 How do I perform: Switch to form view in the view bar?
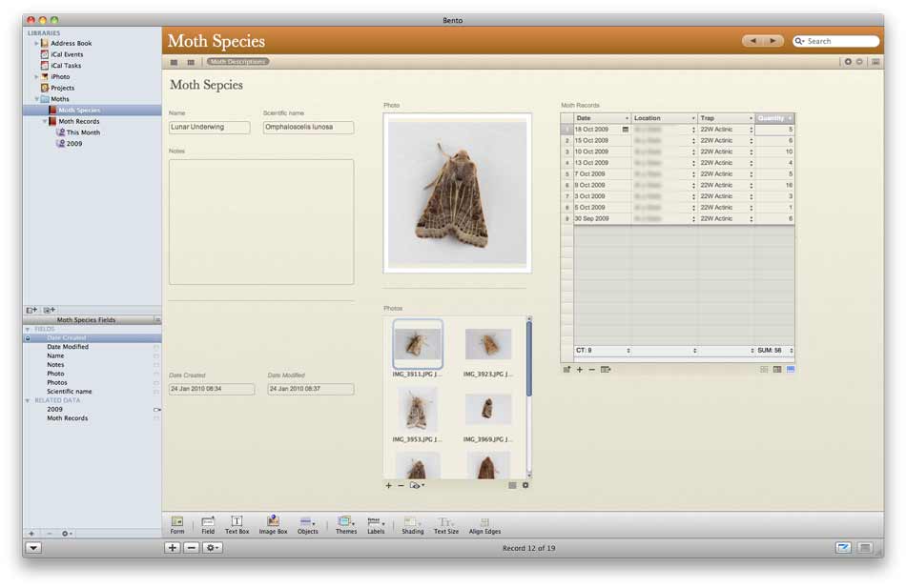[174, 62]
